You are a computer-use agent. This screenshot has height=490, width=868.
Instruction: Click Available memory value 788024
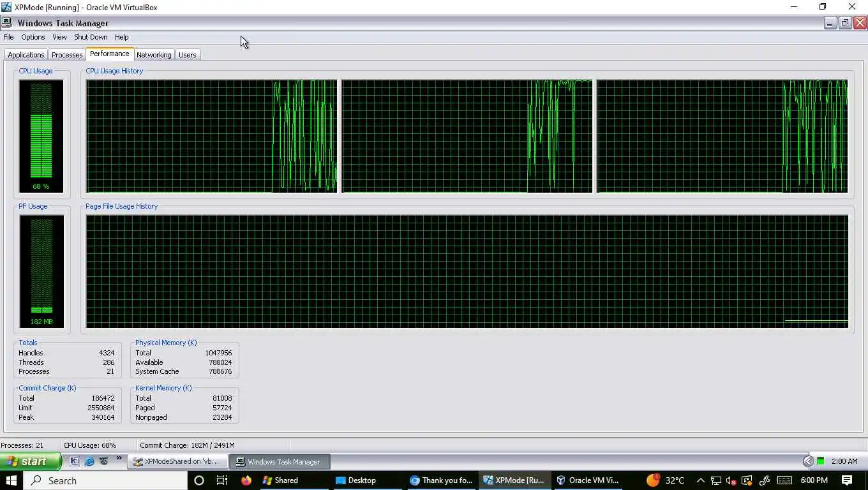pyautogui.click(x=220, y=362)
